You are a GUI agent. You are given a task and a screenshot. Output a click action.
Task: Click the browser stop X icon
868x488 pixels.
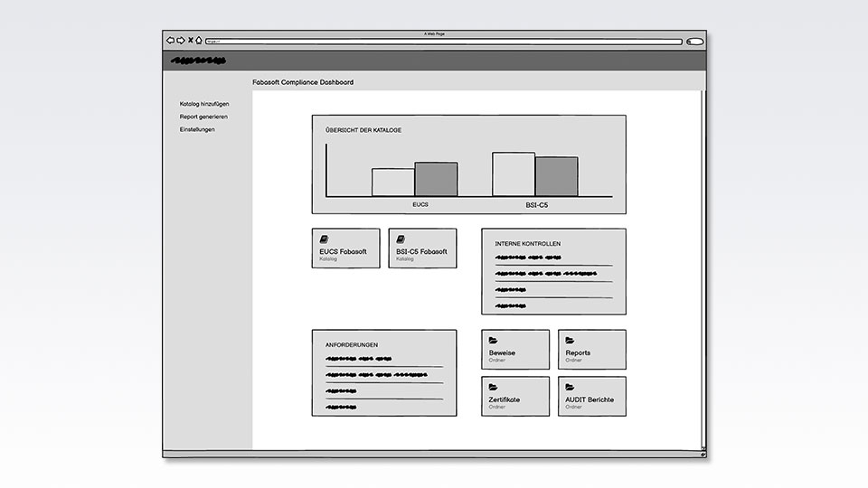191,40
